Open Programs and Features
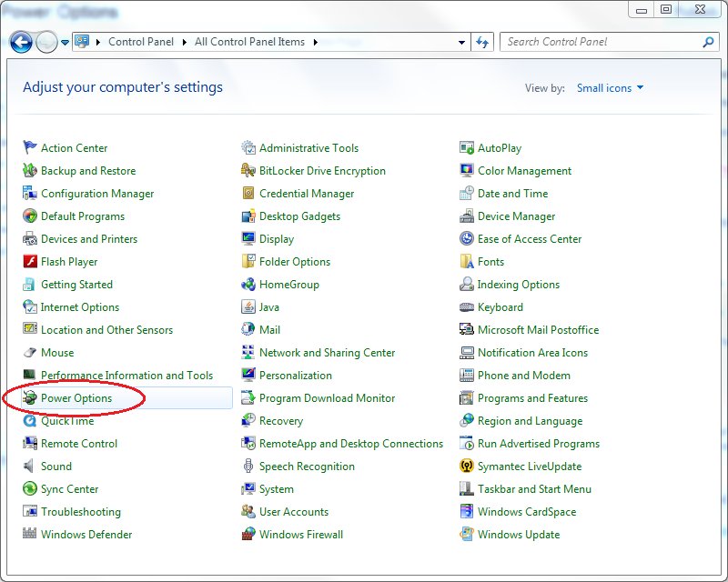 532,398
